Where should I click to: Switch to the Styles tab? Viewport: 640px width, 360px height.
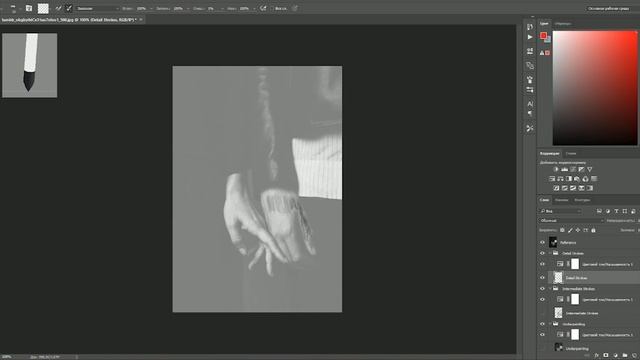[571, 153]
